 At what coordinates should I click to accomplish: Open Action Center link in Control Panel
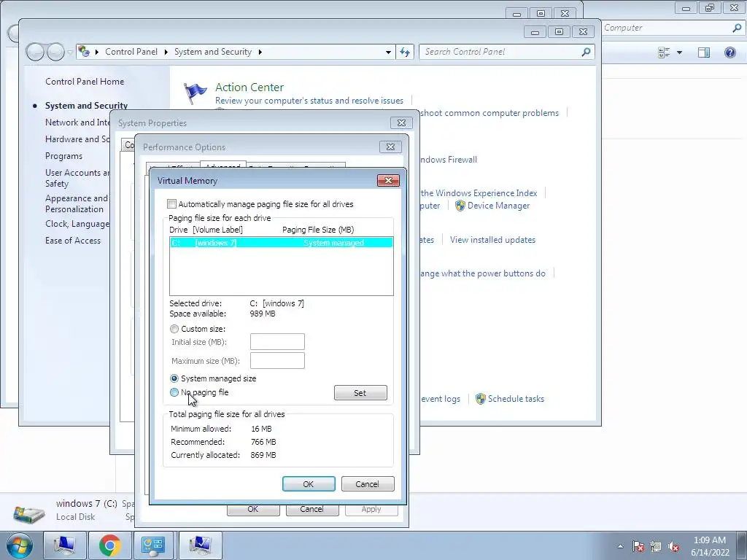249,87
